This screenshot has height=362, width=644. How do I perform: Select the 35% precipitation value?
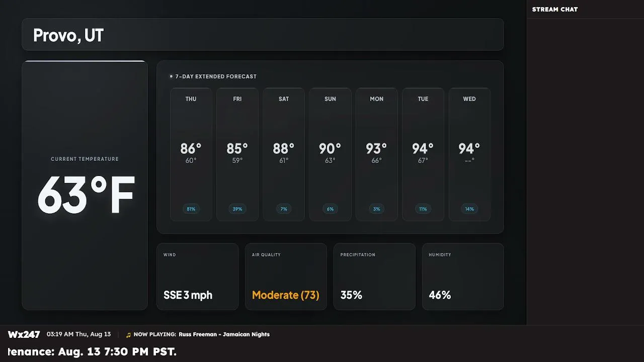[351, 295]
